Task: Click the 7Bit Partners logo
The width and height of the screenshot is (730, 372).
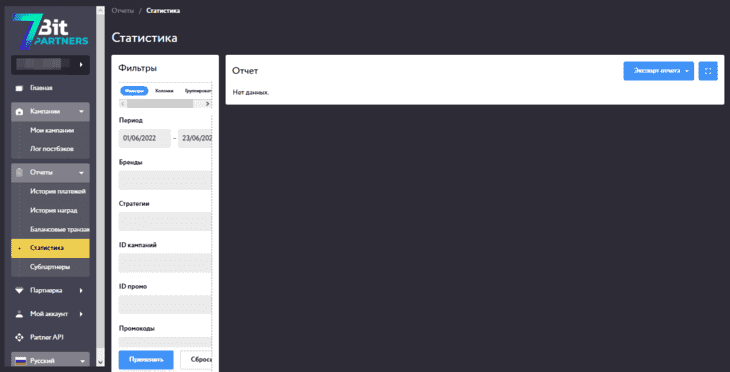Action: [x=50, y=31]
